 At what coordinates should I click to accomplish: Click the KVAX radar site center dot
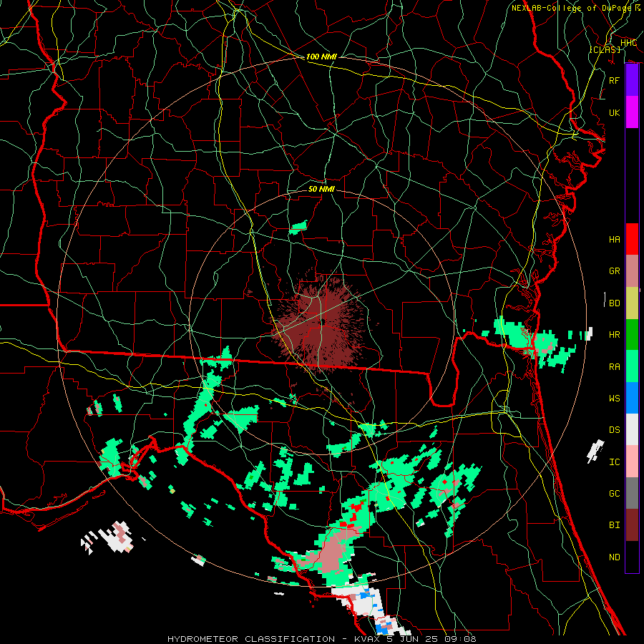click(323, 321)
